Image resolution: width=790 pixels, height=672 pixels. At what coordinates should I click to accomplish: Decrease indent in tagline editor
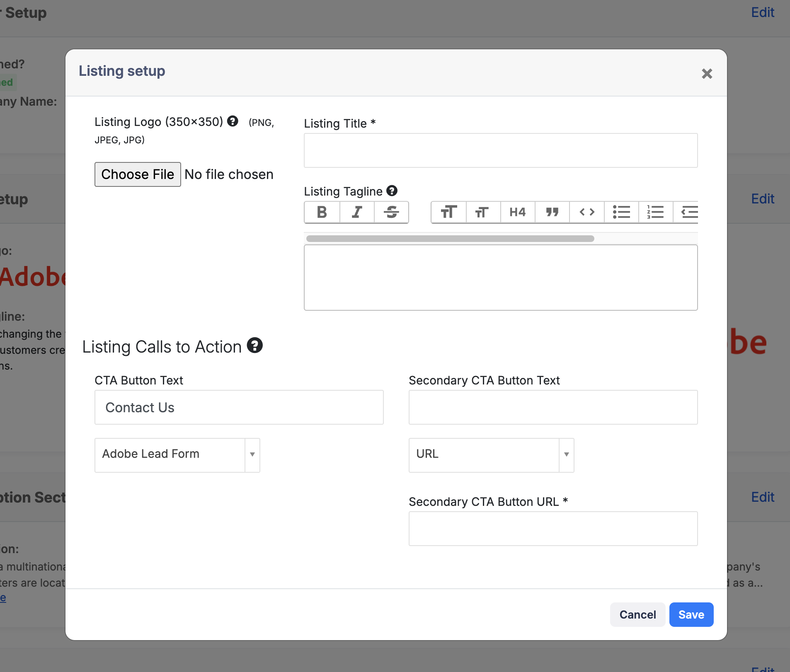point(686,212)
